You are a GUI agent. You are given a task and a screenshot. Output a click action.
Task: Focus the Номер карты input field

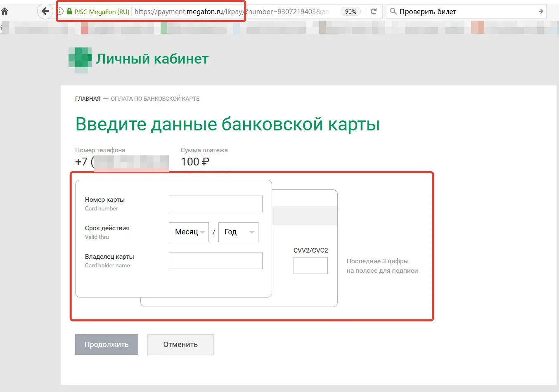215,203
